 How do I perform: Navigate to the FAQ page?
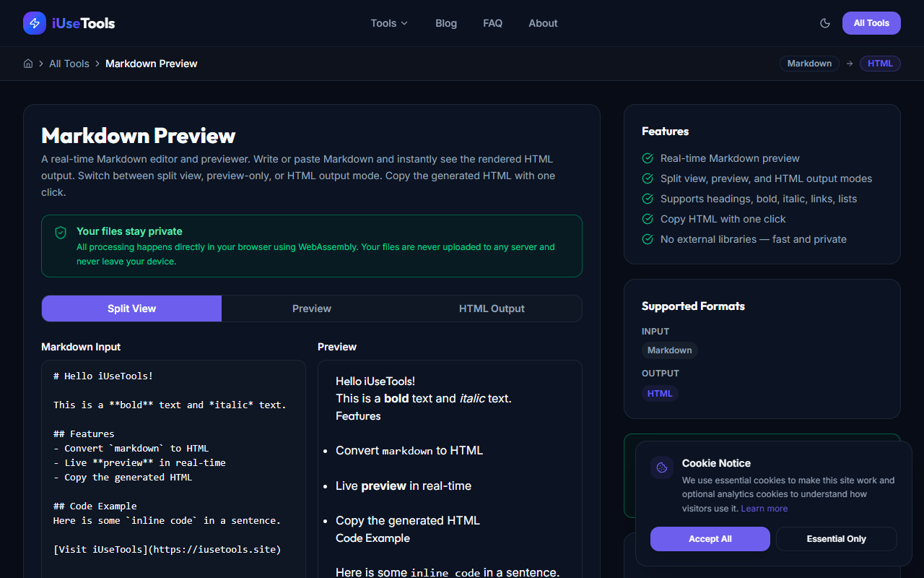click(x=492, y=23)
